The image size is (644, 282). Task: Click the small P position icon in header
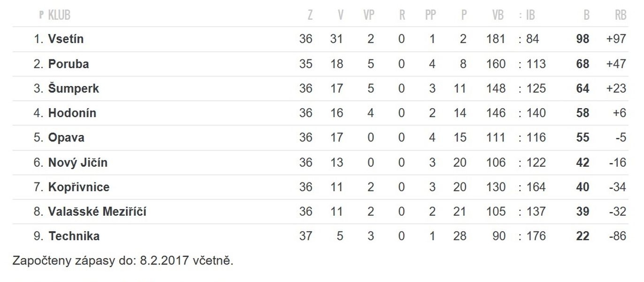(x=41, y=16)
